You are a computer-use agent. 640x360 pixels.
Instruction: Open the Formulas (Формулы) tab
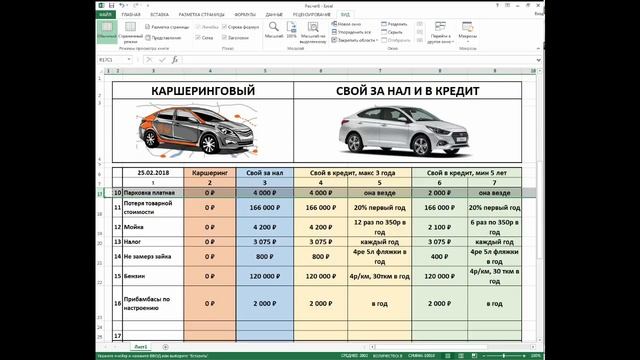(x=245, y=15)
